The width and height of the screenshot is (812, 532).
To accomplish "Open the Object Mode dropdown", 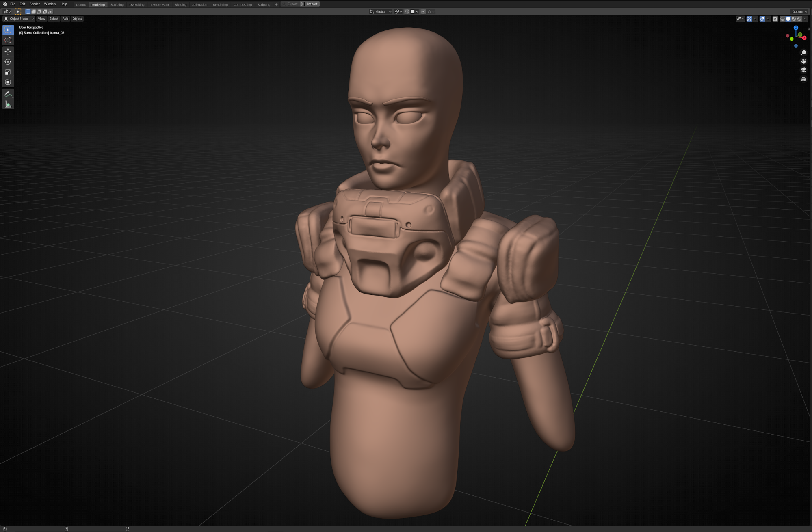I will (x=19, y=19).
